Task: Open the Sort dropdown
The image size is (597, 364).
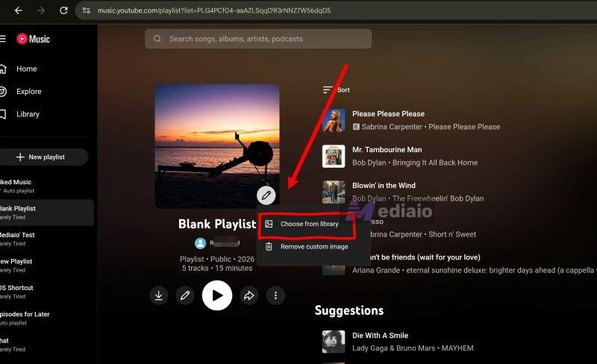Action: pyautogui.click(x=337, y=90)
